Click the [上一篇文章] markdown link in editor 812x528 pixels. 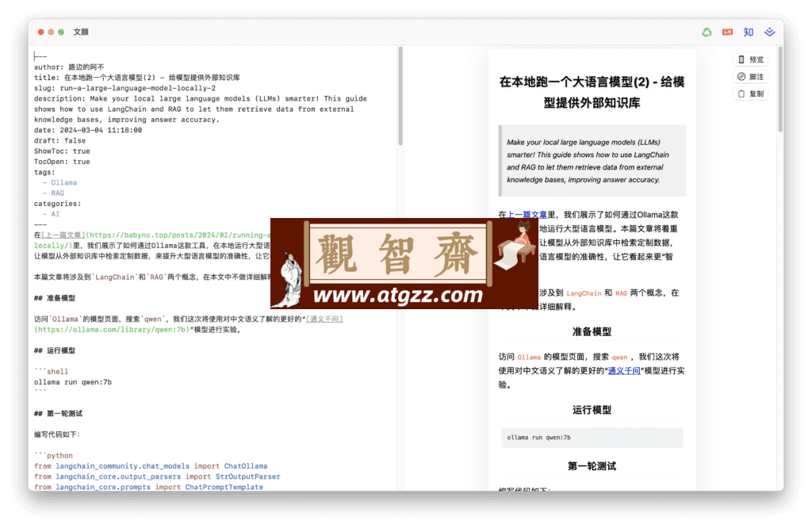63,235
